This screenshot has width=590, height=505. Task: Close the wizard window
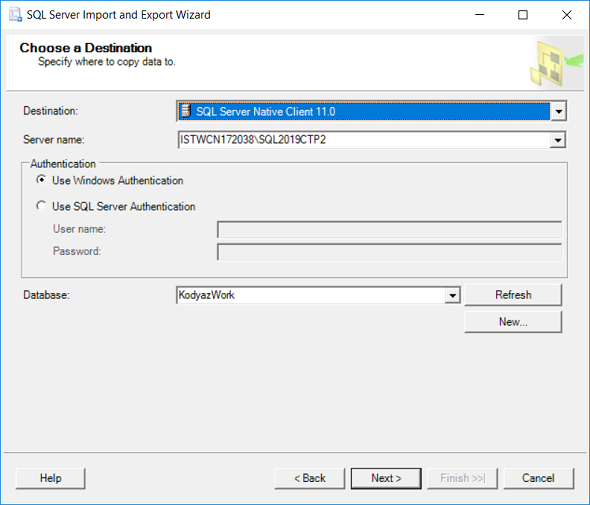pos(567,15)
